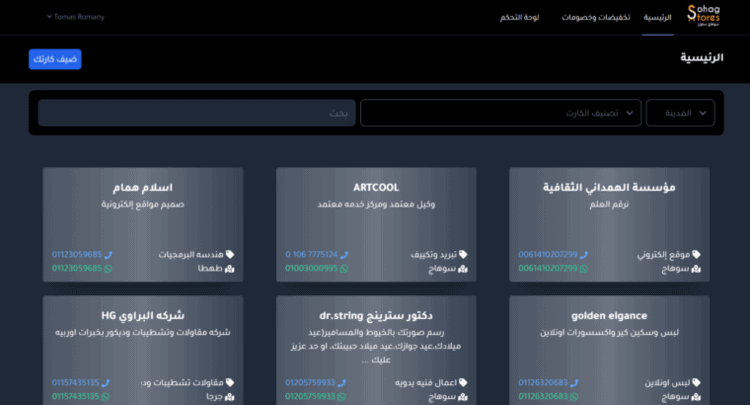Click WhatsApp icon beside 01003000995
This screenshot has height=405, width=750.
click(x=344, y=269)
